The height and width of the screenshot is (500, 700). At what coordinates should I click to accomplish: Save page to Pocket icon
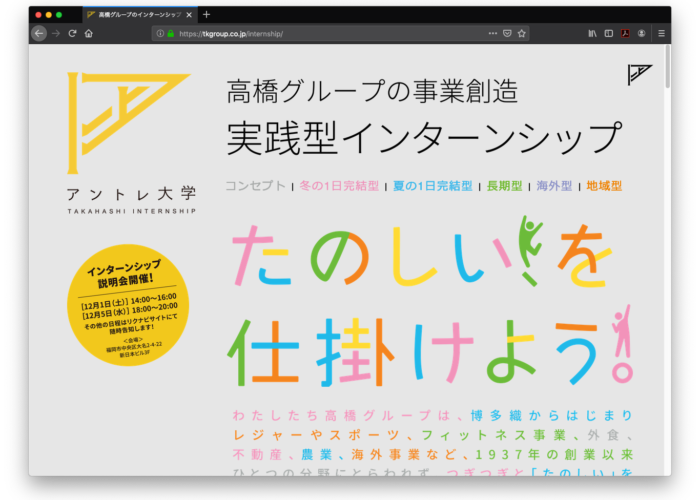tap(507, 33)
